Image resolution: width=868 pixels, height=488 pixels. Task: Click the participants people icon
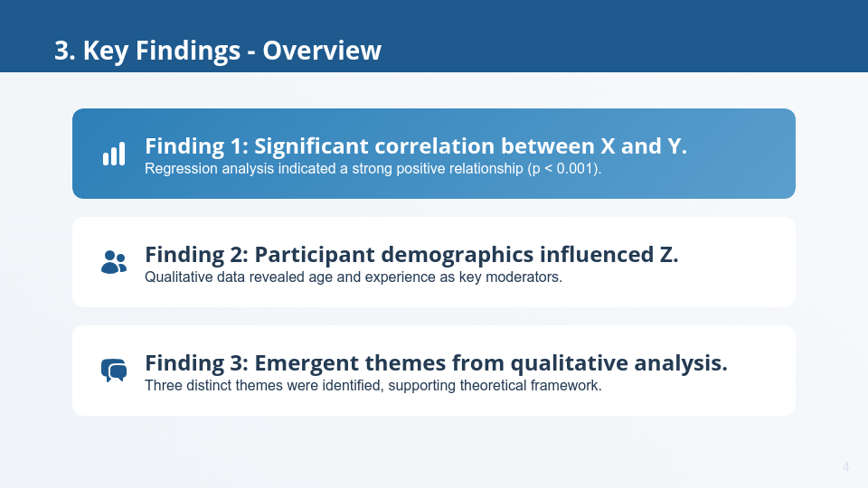pos(114,262)
